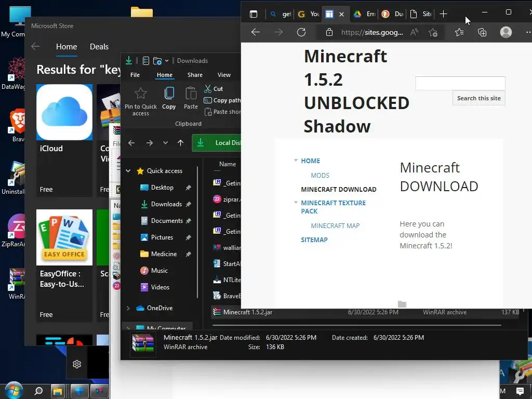
Task: Click Pin to Quick access in ribbon
Action: coord(140,102)
